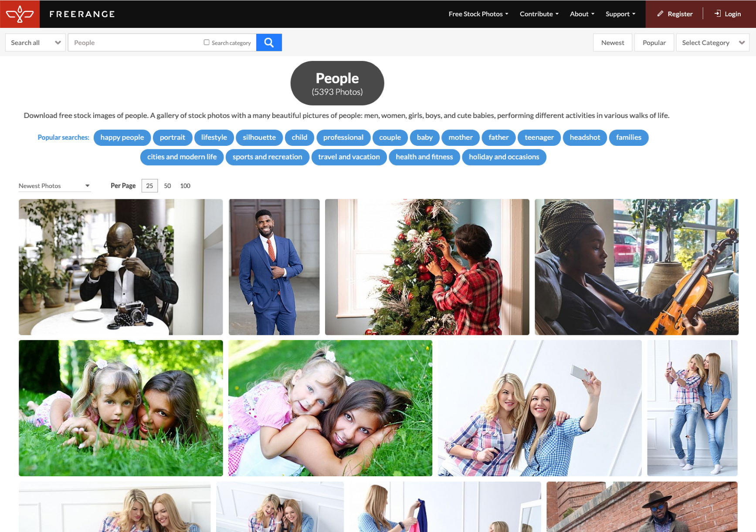
Task: Choose holiday and occasions tag
Action: click(504, 157)
